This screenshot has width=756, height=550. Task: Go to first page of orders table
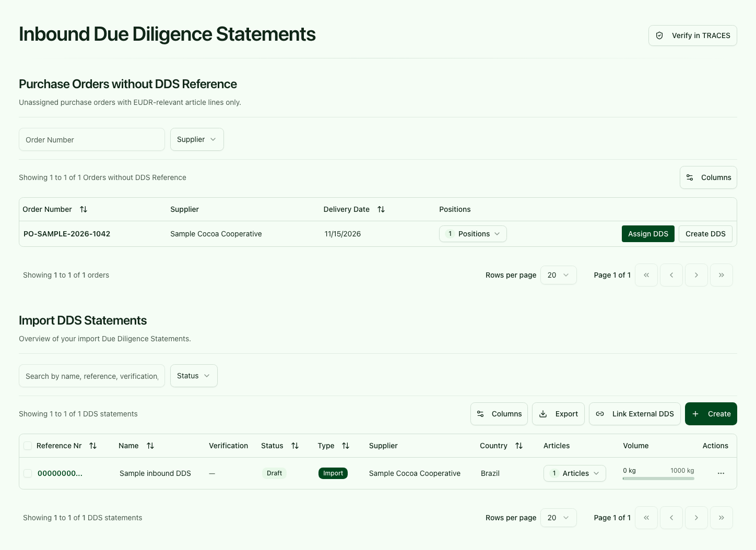click(x=646, y=275)
